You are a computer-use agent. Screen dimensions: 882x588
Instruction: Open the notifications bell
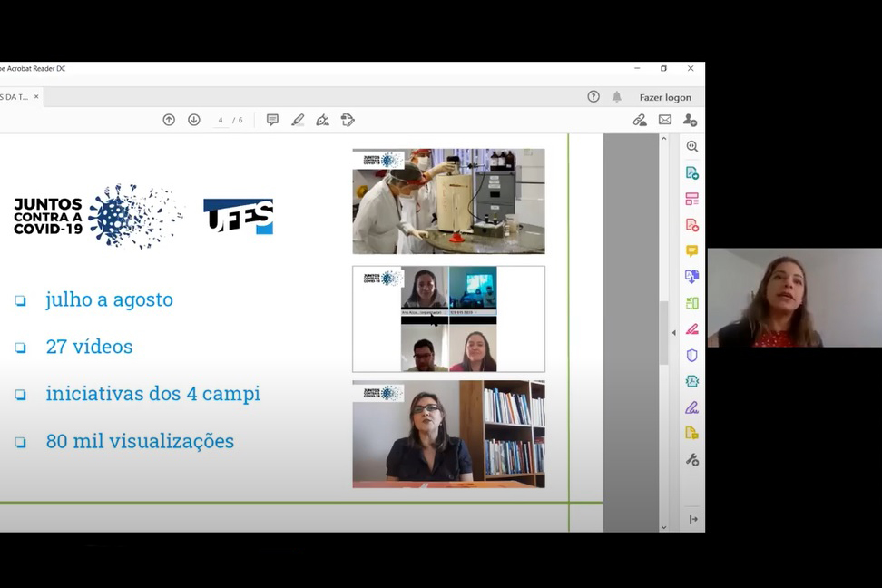(x=617, y=97)
